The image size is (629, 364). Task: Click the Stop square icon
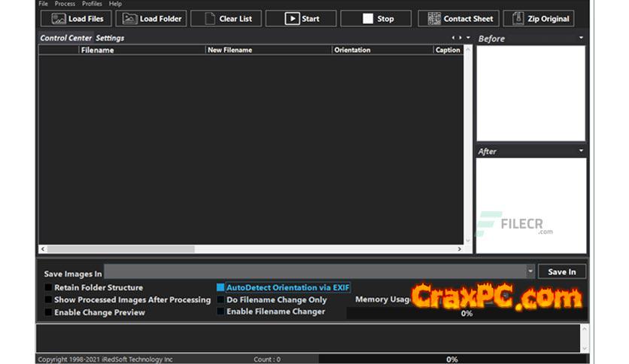point(367,19)
